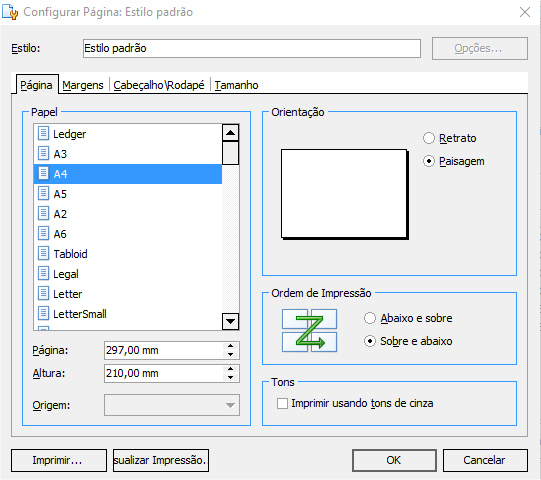Select Ledger paper size
Image resolution: width=541 pixels, height=480 pixels.
tap(128, 133)
